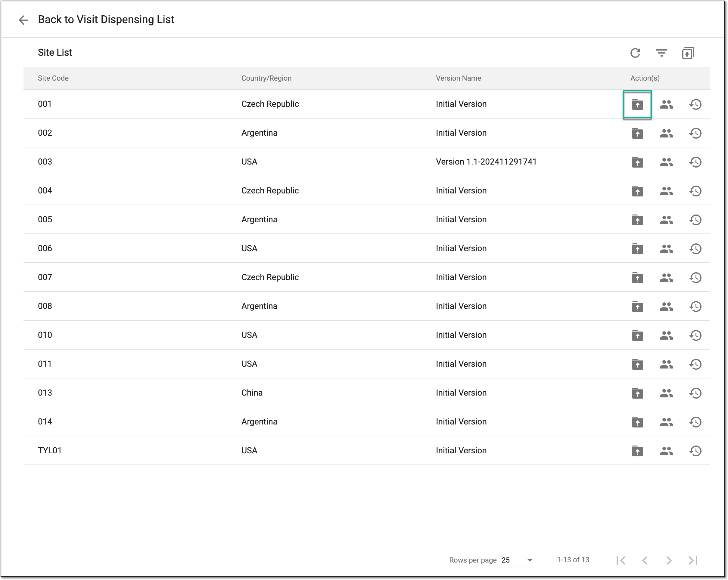Click the back arrow to Visit Dispensing List
The height and width of the screenshot is (580, 728).
[23, 20]
